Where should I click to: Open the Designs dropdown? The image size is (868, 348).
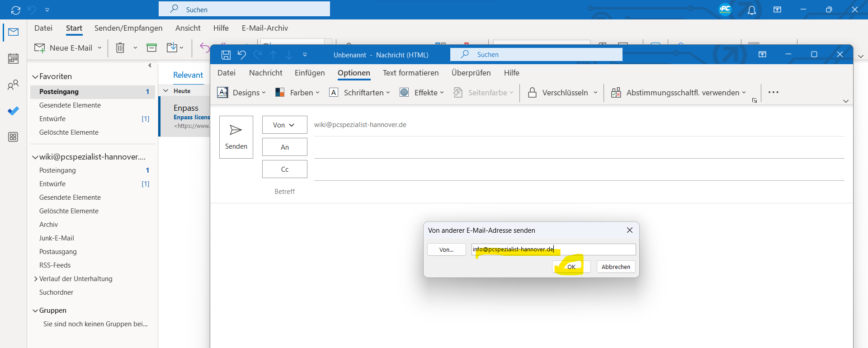point(241,93)
